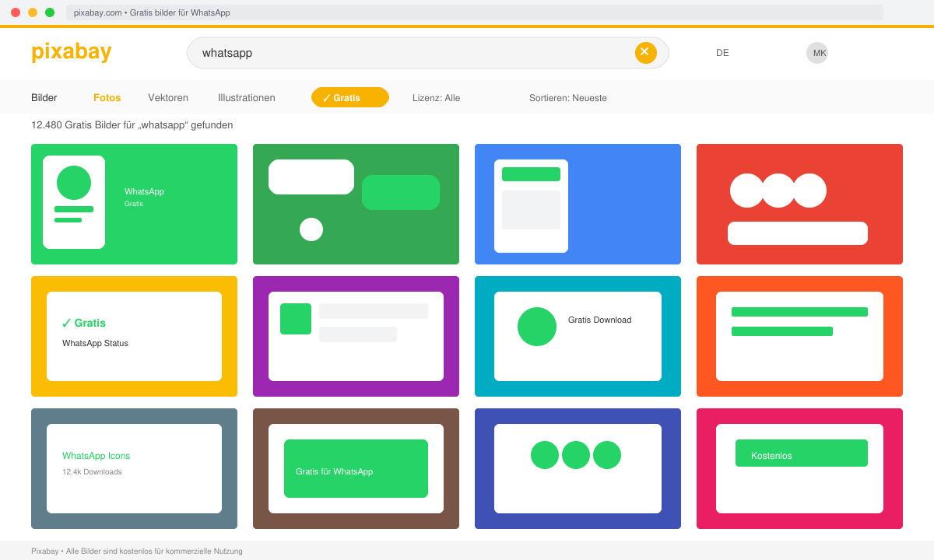Open the purple list card thumbnail

click(356, 336)
